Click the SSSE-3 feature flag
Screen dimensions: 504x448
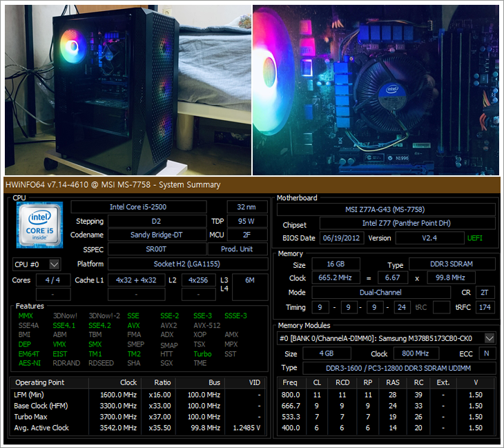[235, 316]
